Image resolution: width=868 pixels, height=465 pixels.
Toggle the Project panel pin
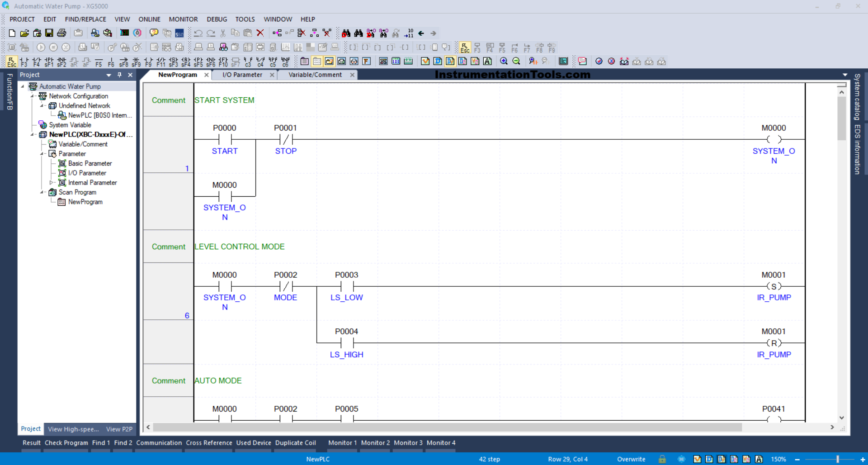pos(119,75)
